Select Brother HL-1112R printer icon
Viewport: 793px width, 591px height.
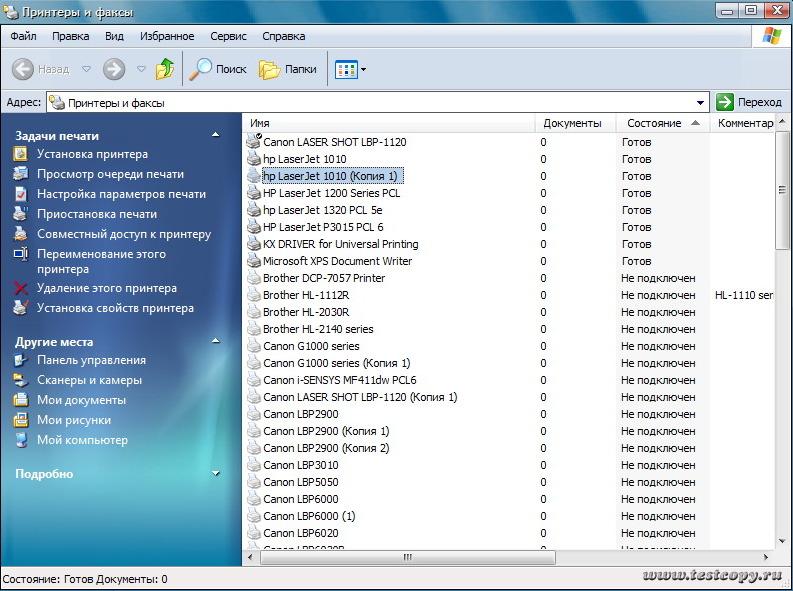click(x=254, y=295)
